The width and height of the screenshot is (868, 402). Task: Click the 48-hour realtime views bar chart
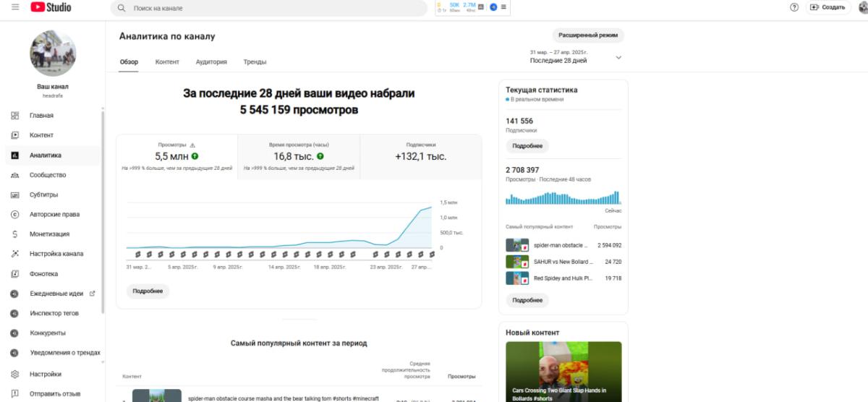point(563,198)
